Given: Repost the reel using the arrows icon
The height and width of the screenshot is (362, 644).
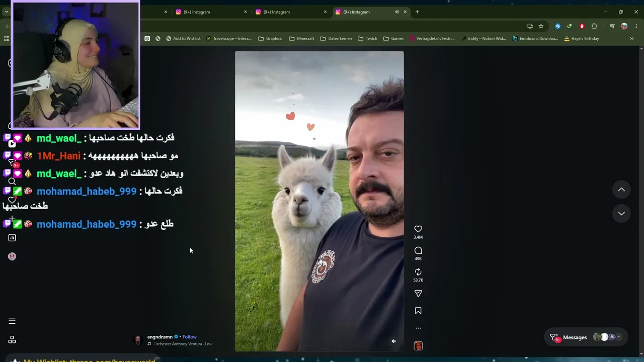Looking at the screenshot, I should tap(418, 272).
